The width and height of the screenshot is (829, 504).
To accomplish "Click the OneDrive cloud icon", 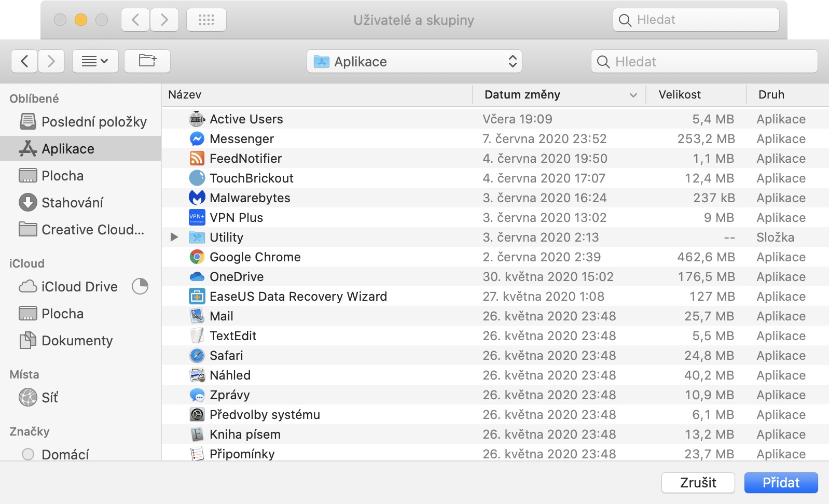I will tap(197, 277).
